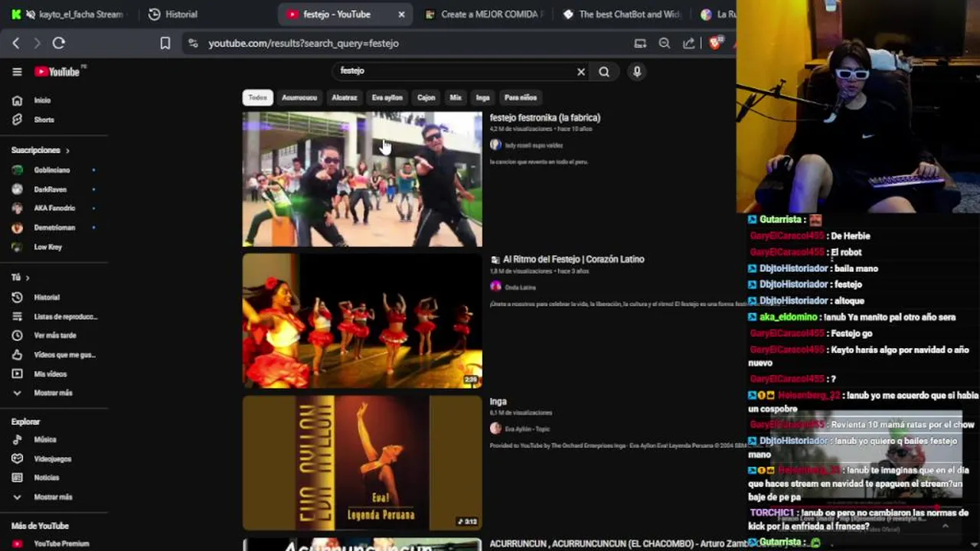The height and width of the screenshot is (551, 980).
Task: Open Eva Ayllón - Topic channel link
Action: click(x=528, y=429)
